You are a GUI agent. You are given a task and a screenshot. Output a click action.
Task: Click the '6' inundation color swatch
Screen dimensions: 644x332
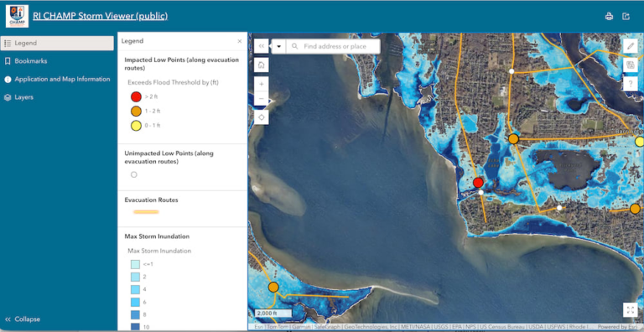point(136,302)
